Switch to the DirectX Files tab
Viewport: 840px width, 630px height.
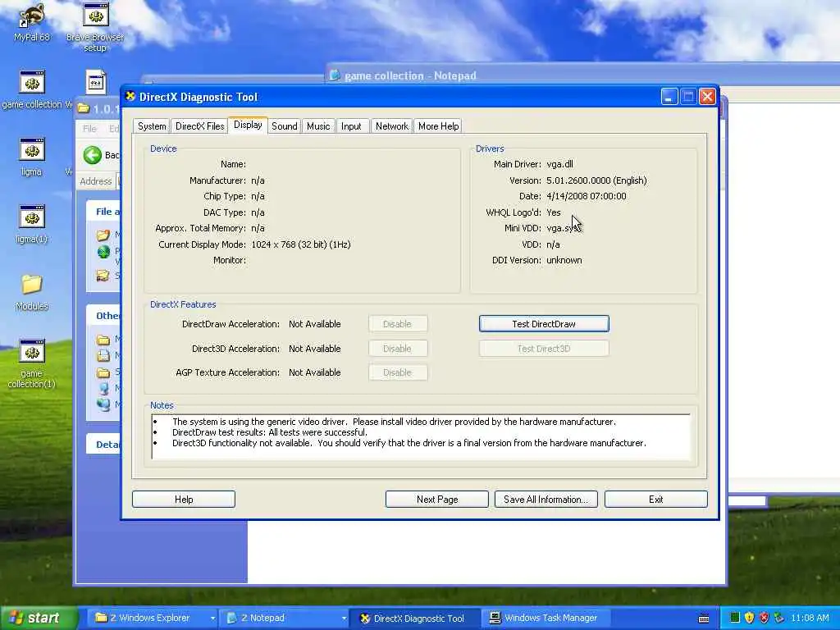tap(200, 126)
